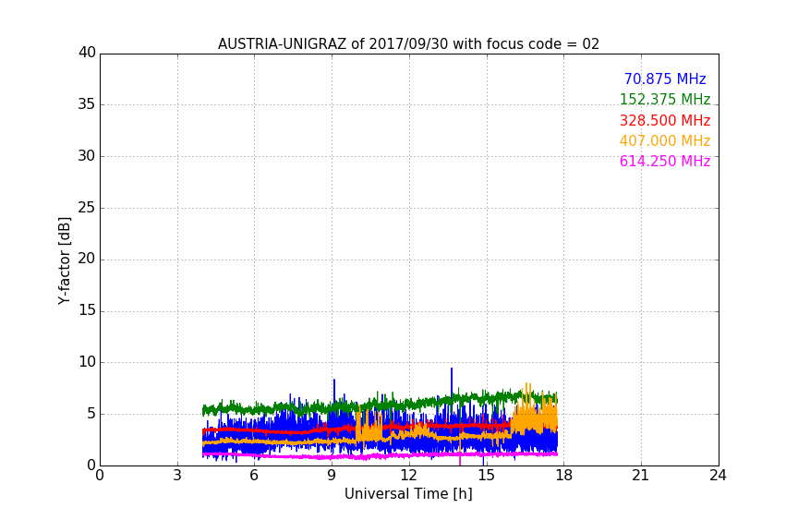
Task: Select the 614.250 MHz legend label
Action: (x=665, y=161)
